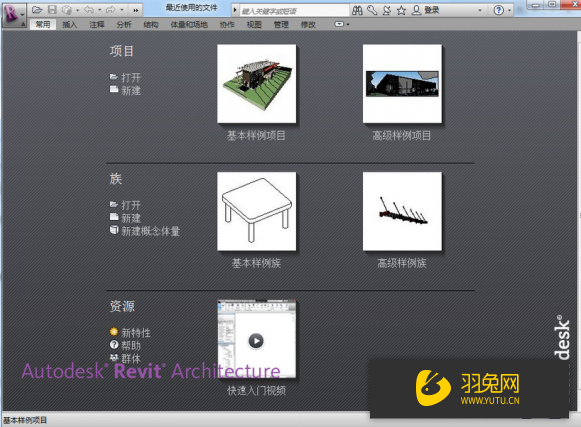The image size is (581, 427).
Task: Click the Undo arrow icon
Action: pos(89,10)
